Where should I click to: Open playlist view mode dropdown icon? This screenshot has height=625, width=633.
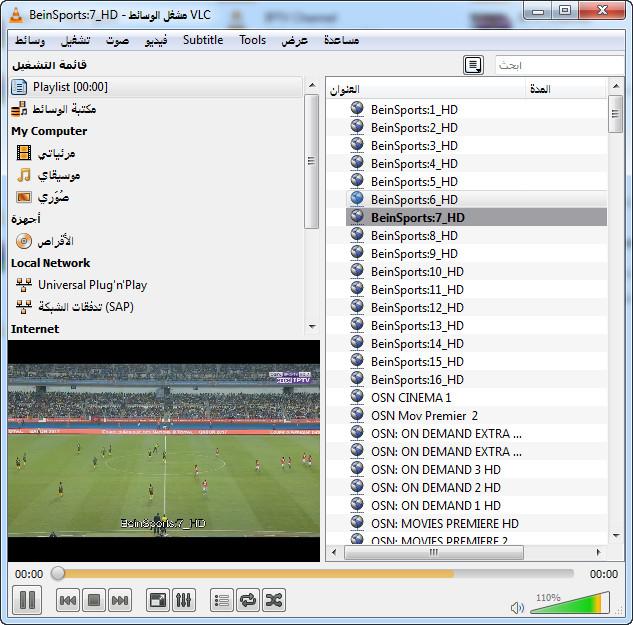(x=474, y=65)
